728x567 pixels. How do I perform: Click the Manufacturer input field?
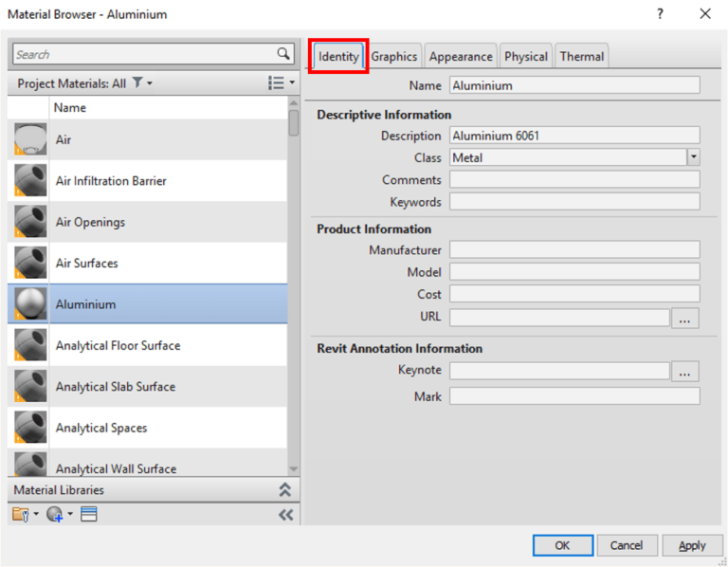[x=574, y=249]
